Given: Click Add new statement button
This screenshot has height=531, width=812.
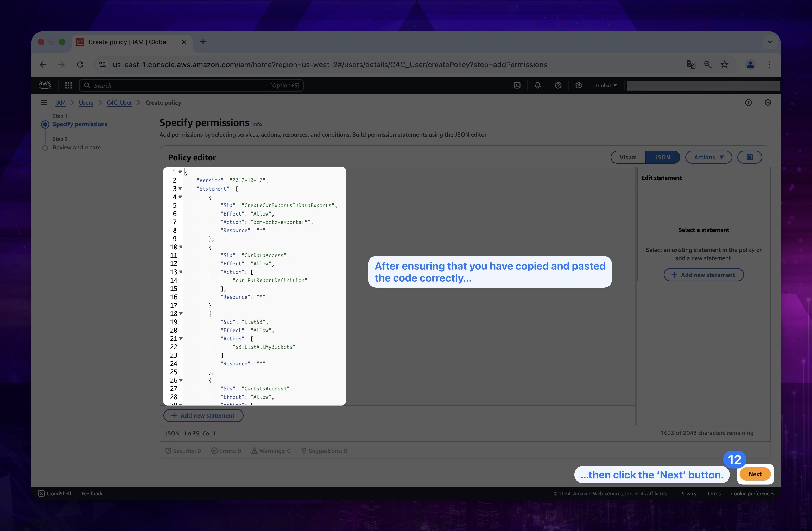Looking at the screenshot, I should (204, 415).
